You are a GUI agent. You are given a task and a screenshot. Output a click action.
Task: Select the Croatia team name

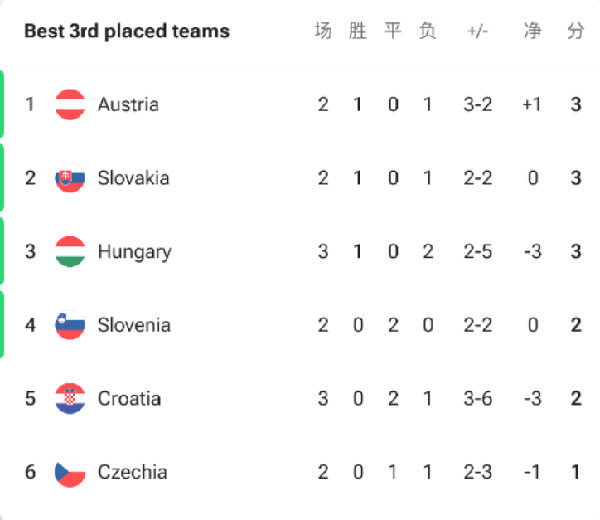tap(129, 398)
